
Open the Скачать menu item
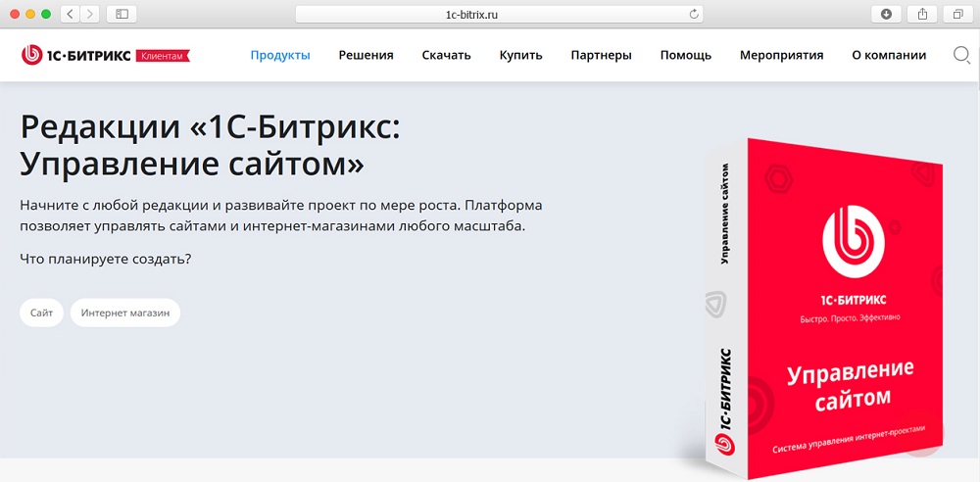(446, 56)
